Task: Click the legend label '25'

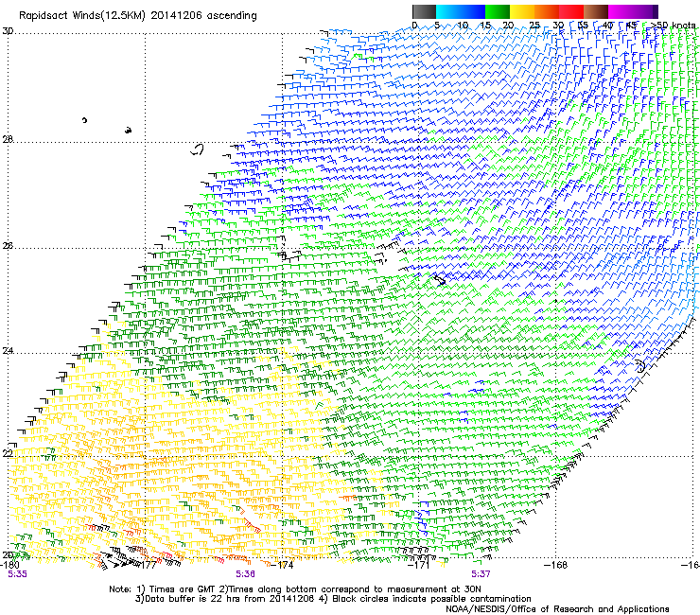Action: tap(534, 26)
